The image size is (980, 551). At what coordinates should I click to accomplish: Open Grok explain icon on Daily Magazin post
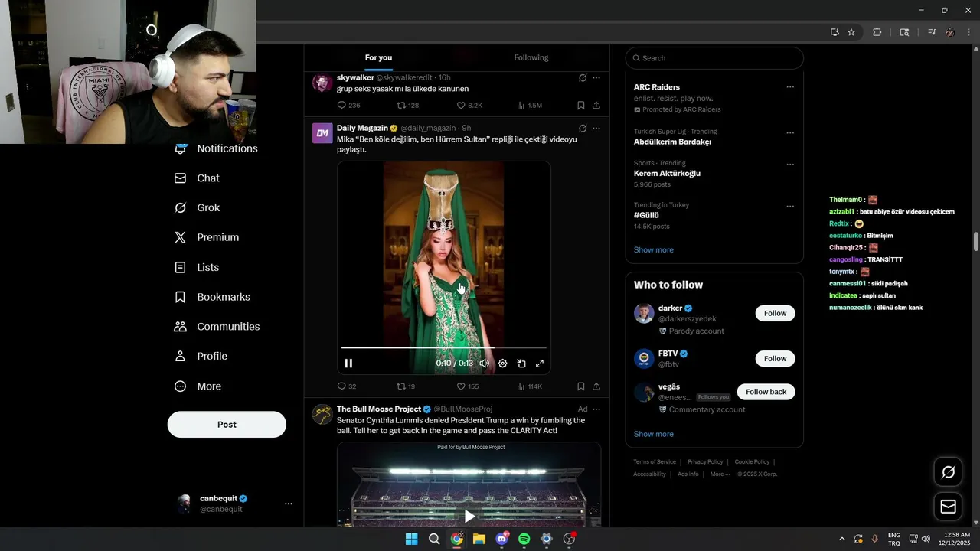coord(583,129)
